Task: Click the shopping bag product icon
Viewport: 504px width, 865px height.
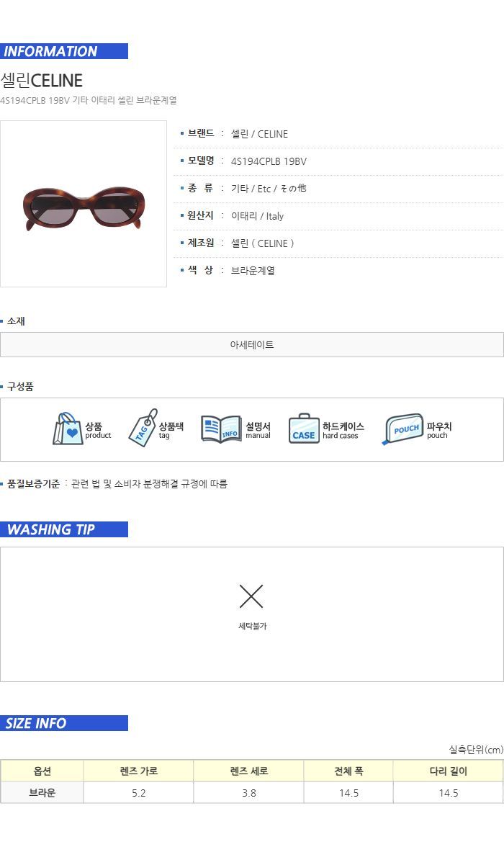Action: (68, 429)
